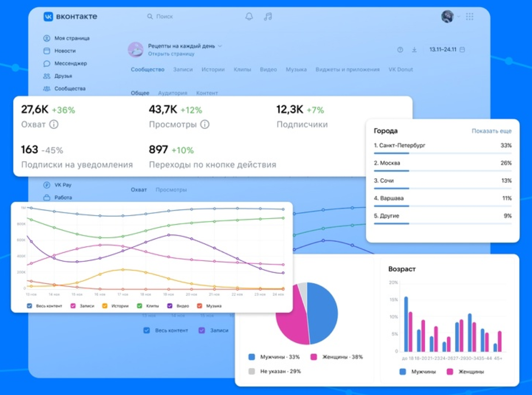Open the services grid icon

coord(469,17)
